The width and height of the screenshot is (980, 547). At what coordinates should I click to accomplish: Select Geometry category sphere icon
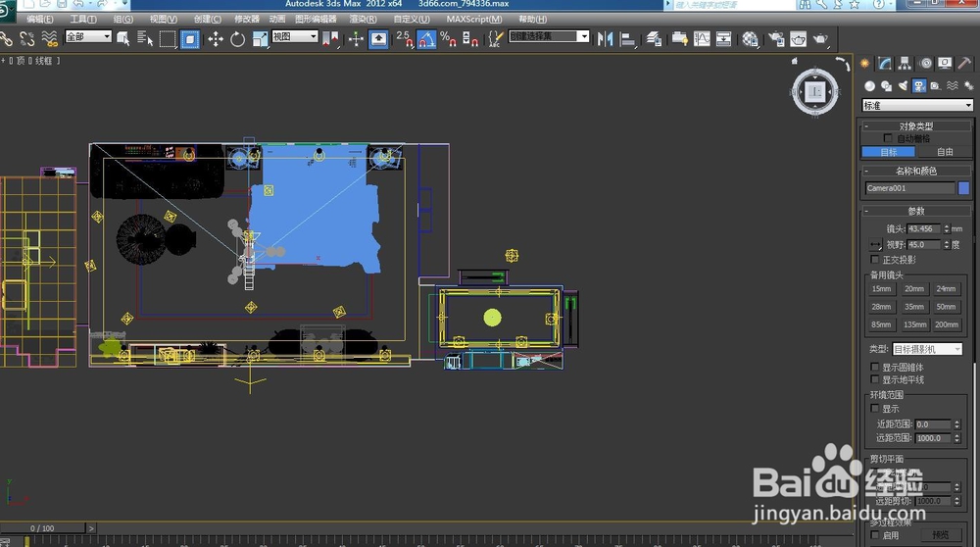pyautogui.click(x=869, y=85)
